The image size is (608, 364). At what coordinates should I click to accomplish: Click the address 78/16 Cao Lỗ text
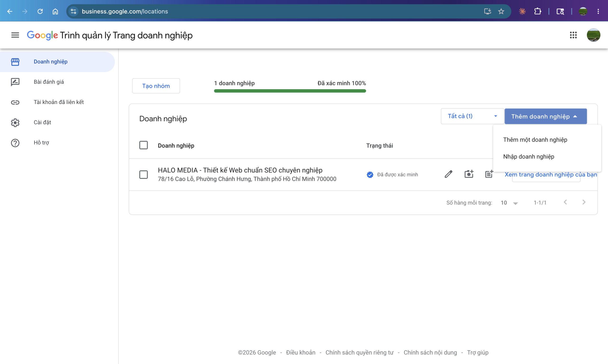click(x=247, y=179)
